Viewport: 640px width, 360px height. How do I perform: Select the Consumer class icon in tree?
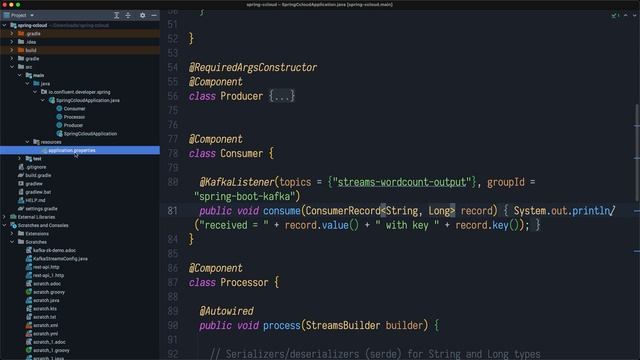59,109
